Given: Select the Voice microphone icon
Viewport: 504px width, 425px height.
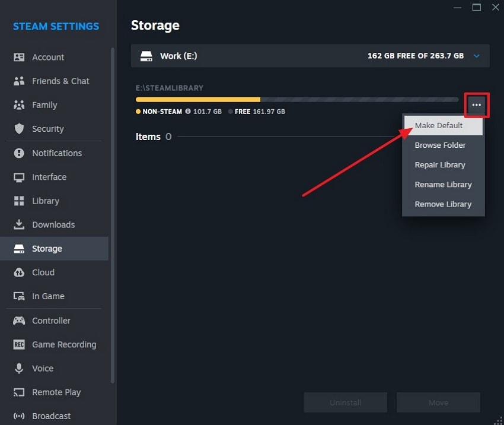Looking at the screenshot, I should click(19, 369).
